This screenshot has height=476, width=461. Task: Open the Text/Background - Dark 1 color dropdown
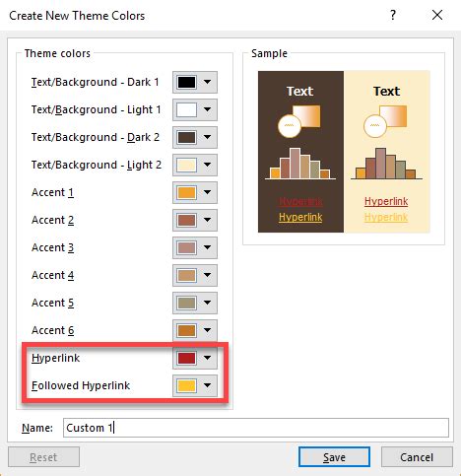(x=195, y=82)
